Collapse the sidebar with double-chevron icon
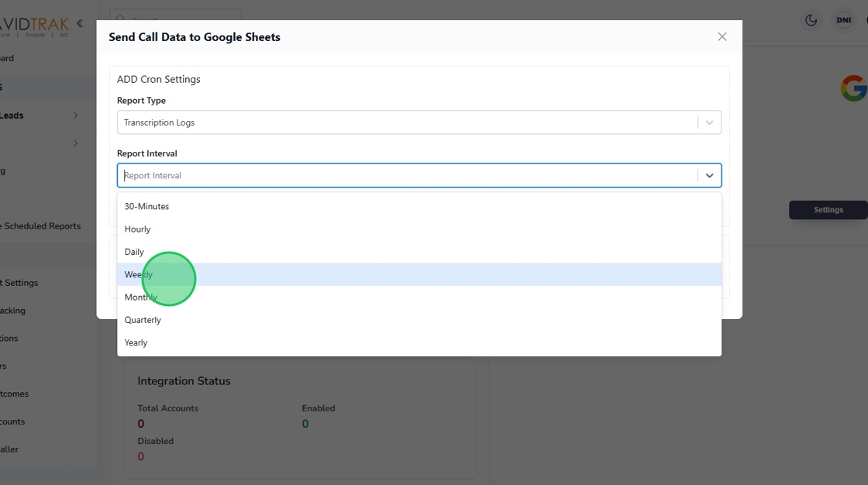 coord(80,23)
